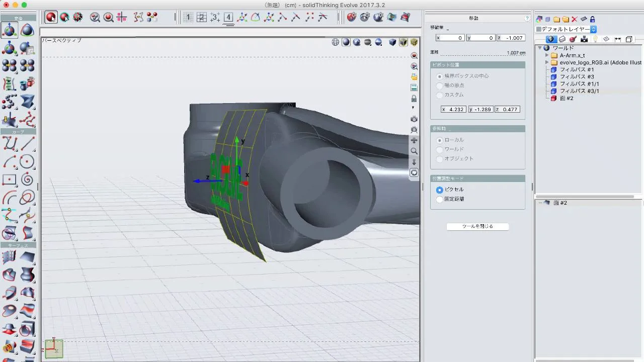Switch to two view layout button 2
This screenshot has width=644, height=362.
point(202,17)
